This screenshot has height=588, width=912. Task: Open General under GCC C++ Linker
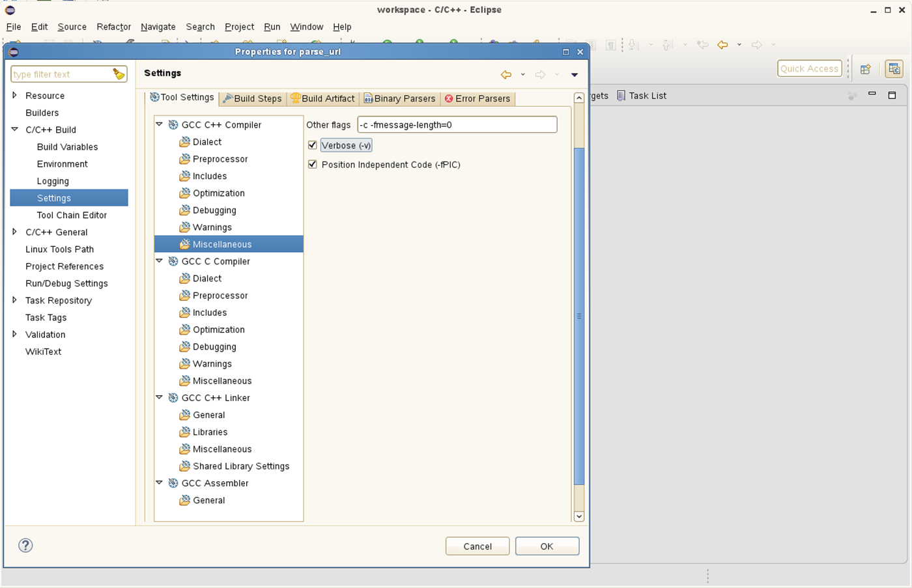tap(208, 415)
